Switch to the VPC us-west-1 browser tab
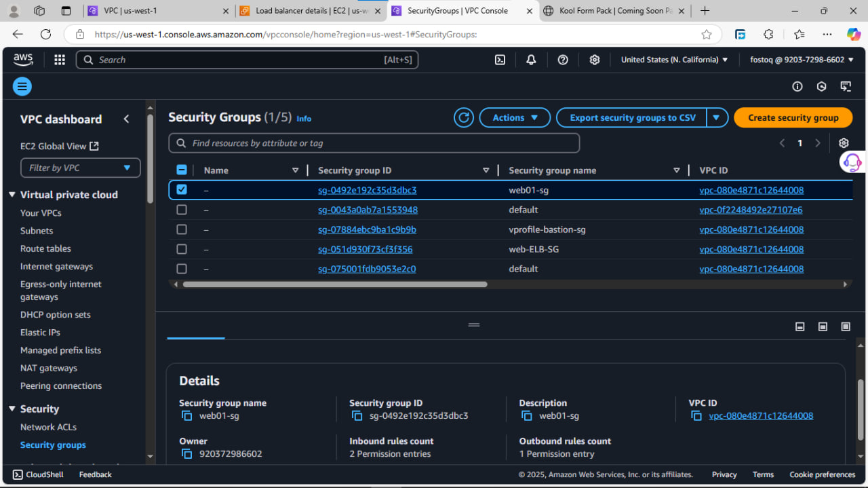Viewport: 868px width, 488px height. click(159, 11)
